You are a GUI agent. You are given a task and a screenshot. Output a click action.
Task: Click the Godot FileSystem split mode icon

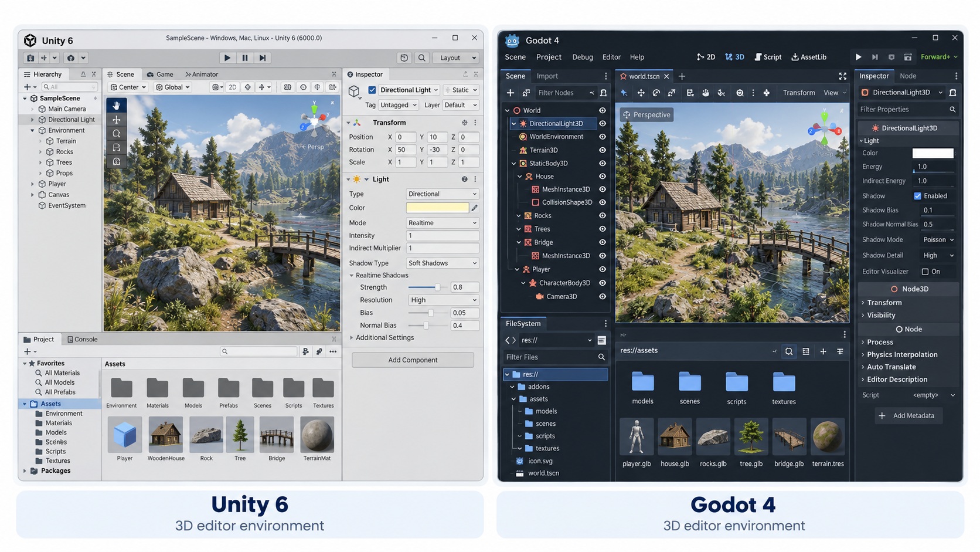point(601,340)
